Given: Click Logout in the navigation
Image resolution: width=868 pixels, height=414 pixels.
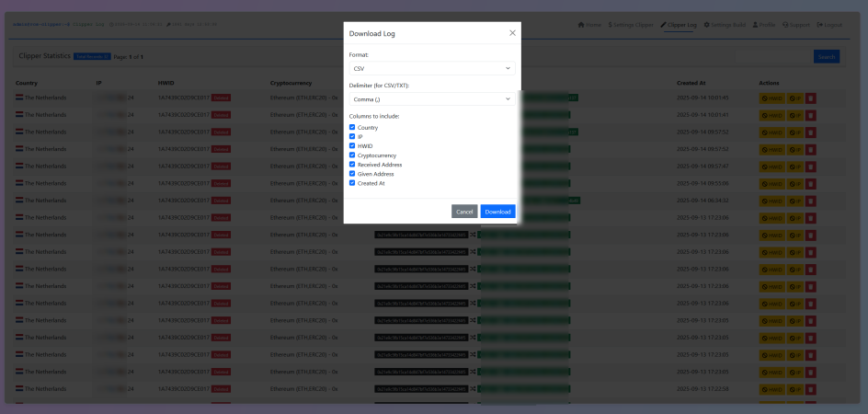Looking at the screenshot, I should click(x=829, y=25).
